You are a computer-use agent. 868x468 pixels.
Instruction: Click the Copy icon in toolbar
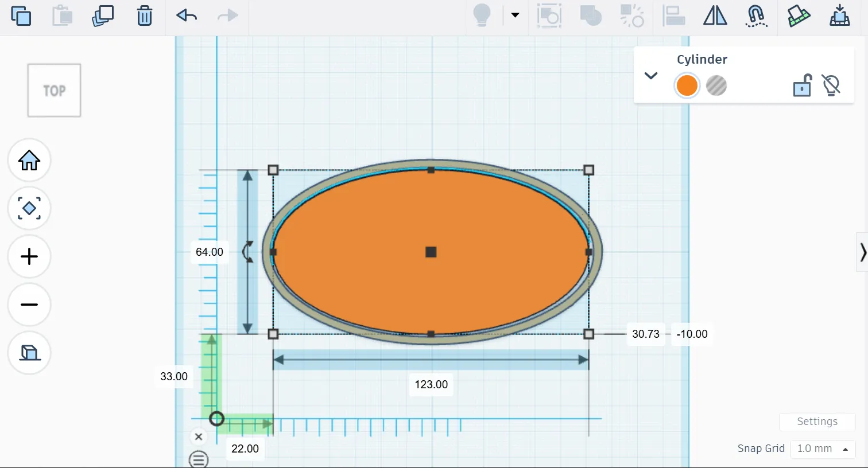tap(21, 15)
